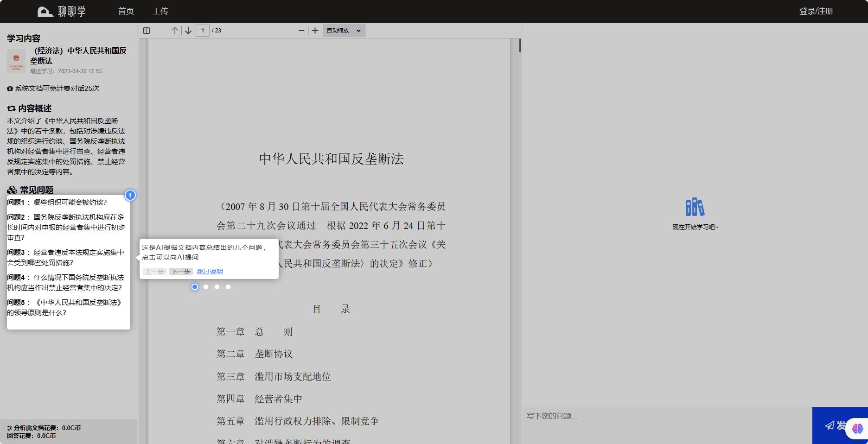This screenshot has height=444, width=868.
Task: Open the 自动缩放 zoom dropdown
Action: tap(344, 31)
